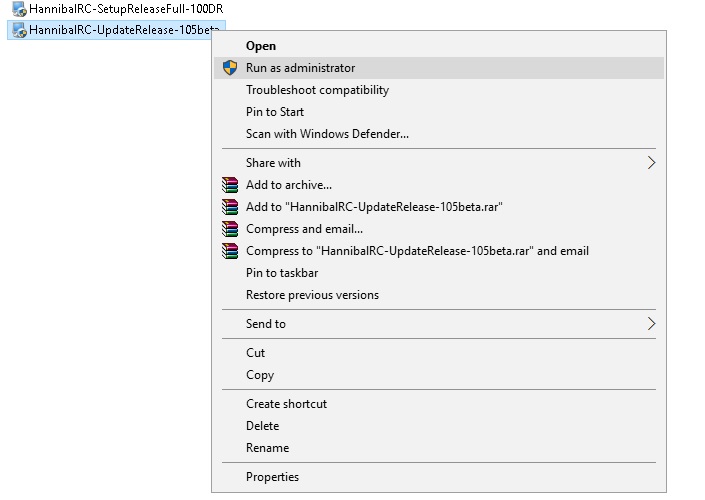Create shortcut for the update file
Screen dimensions: 705x500
tap(286, 404)
